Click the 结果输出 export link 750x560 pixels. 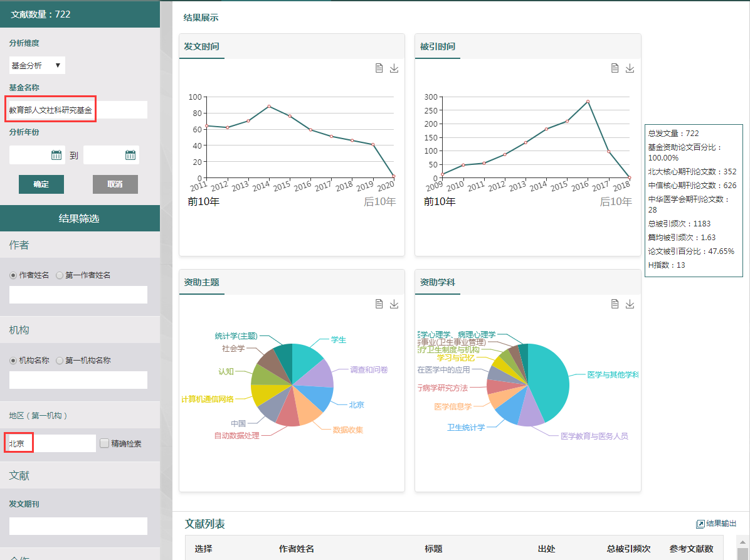716,524
